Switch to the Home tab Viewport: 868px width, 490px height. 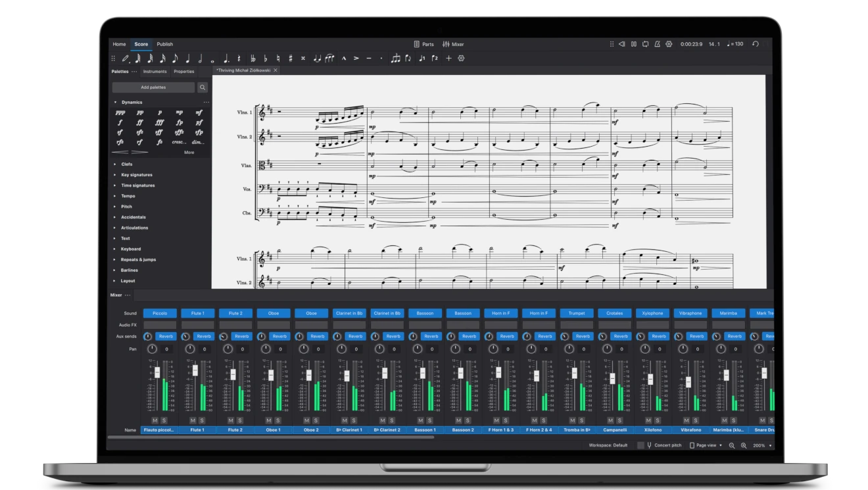coord(119,44)
